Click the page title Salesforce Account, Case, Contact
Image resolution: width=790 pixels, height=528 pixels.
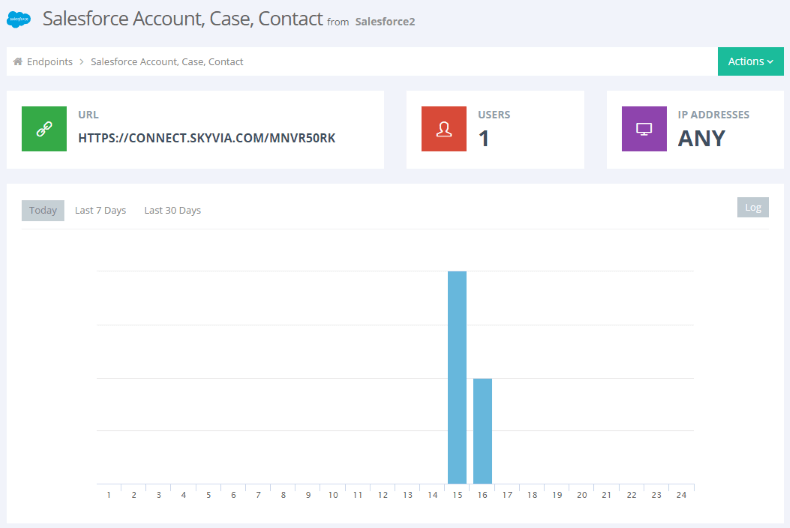point(182,19)
